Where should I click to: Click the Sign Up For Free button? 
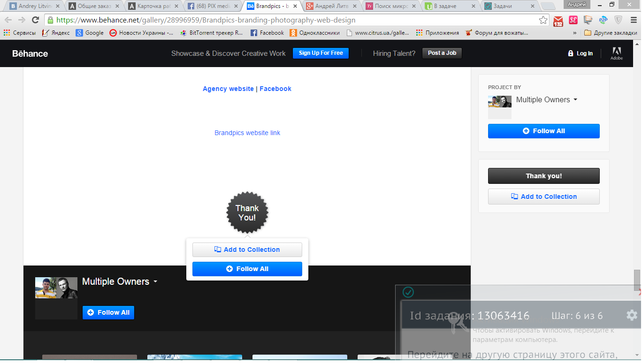(321, 53)
